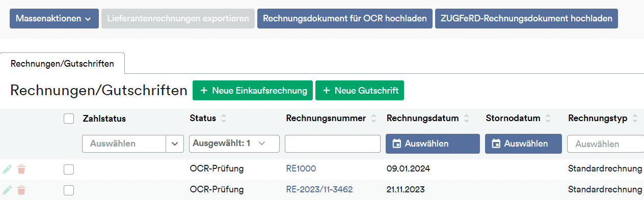This screenshot has width=644, height=200.
Task: Click Lieferantenrechnungen exportieren button
Action: click(178, 18)
